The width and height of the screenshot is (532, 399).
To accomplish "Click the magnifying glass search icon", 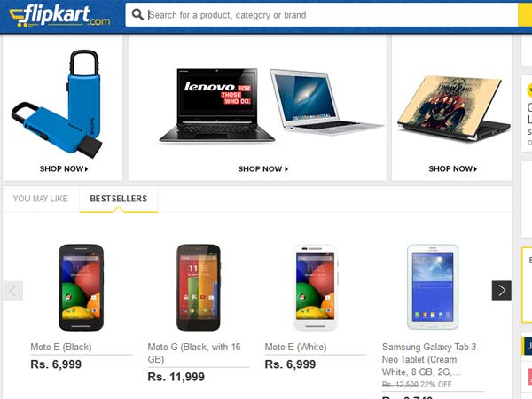I will [x=137, y=14].
